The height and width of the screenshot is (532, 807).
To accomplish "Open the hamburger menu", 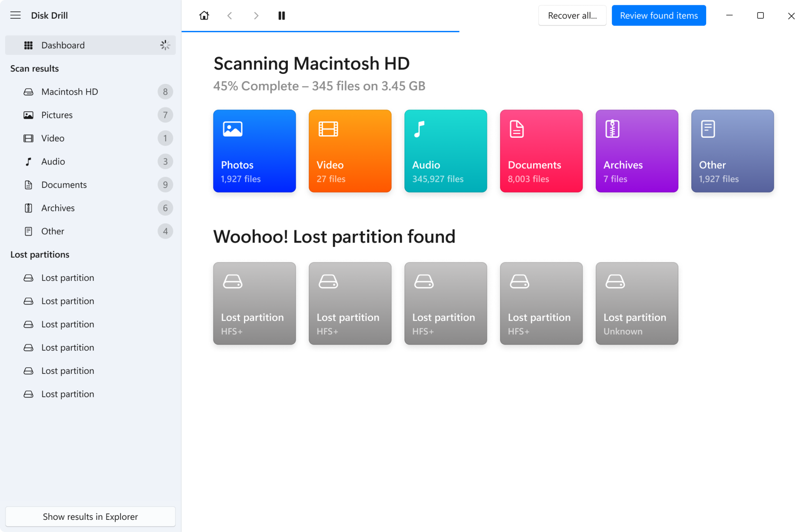I will pos(15,15).
